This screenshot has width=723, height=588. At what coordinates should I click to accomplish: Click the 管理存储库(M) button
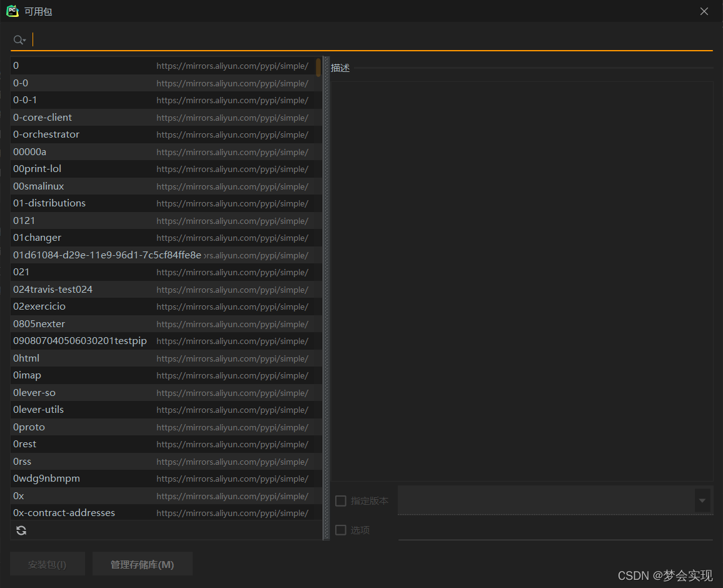[143, 564]
